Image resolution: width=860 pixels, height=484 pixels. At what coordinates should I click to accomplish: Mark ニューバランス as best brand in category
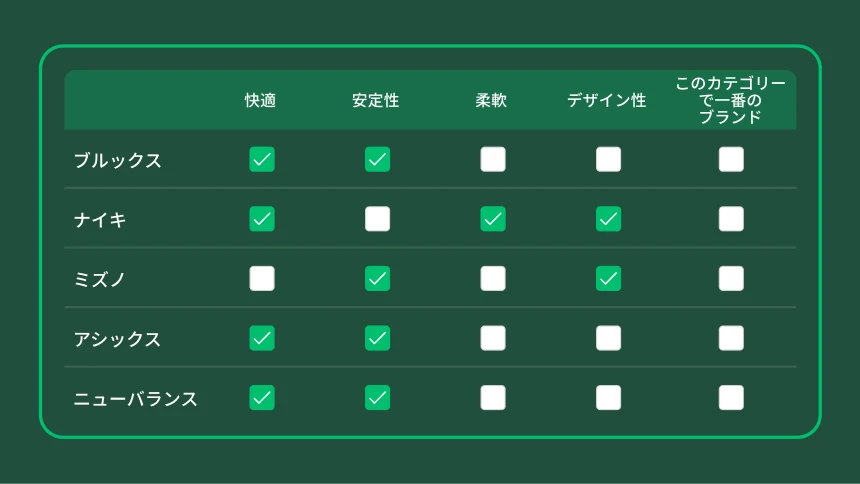731,398
